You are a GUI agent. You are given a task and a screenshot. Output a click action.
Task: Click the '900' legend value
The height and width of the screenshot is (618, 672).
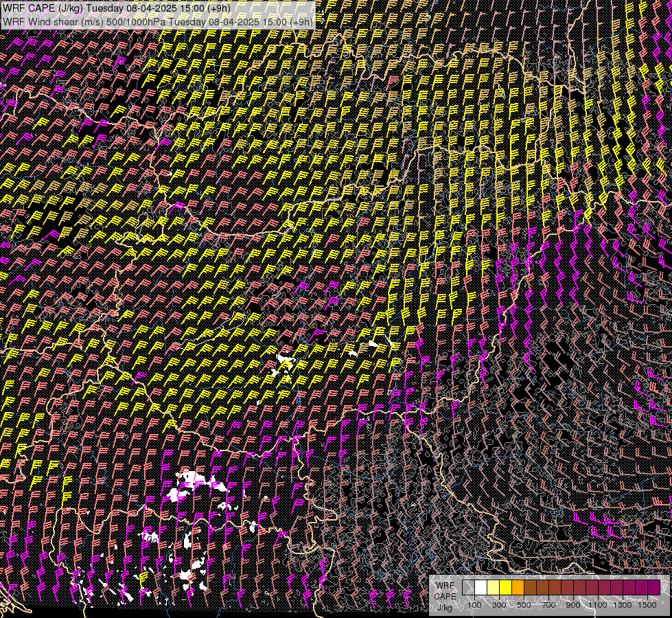point(573,605)
